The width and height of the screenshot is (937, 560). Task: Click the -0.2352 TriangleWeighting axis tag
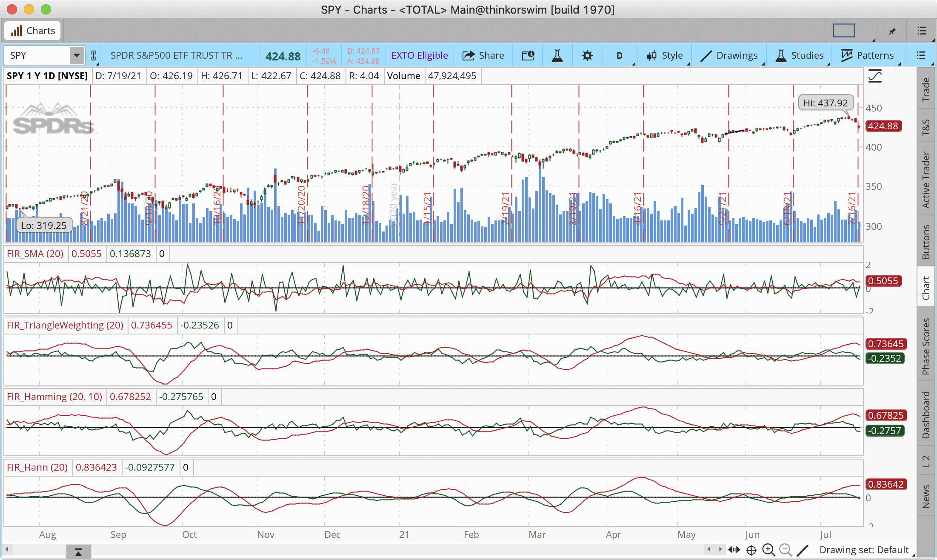coord(885,358)
